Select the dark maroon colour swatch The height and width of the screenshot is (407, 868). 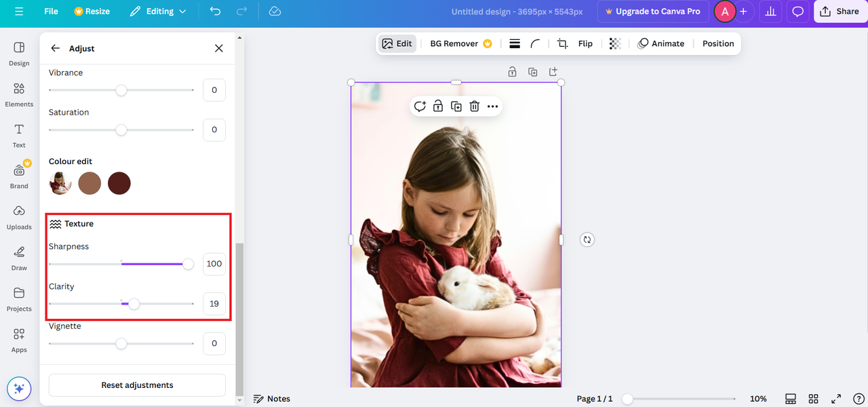(x=119, y=183)
